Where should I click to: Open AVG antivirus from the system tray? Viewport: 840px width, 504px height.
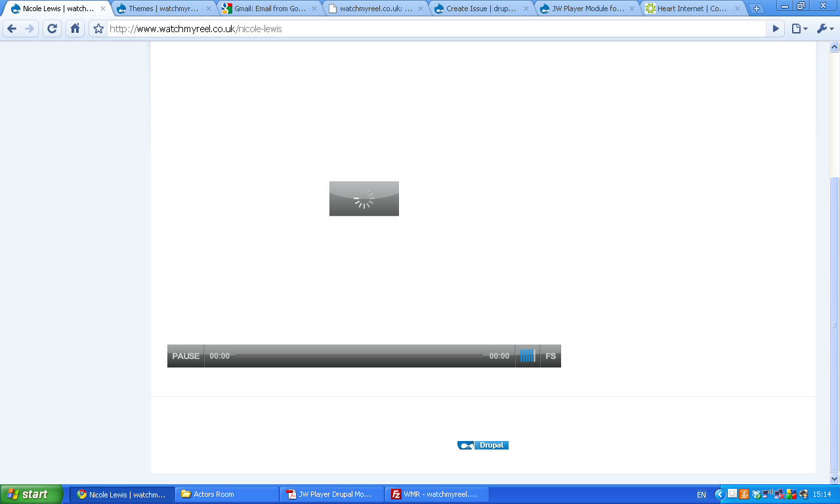coord(792,494)
